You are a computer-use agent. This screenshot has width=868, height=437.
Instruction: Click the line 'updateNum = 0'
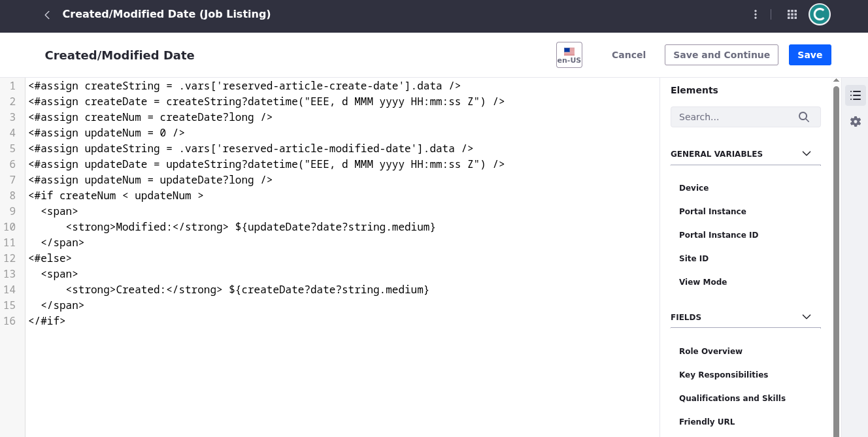click(x=107, y=133)
